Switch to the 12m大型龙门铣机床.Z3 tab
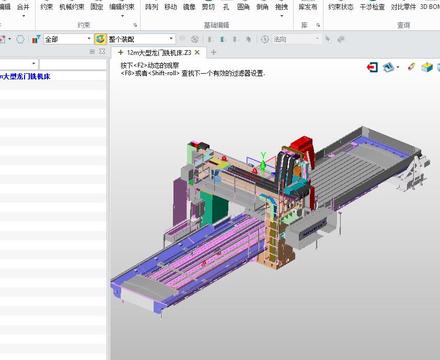Viewport: 440px width, 360px height. pyautogui.click(x=159, y=53)
